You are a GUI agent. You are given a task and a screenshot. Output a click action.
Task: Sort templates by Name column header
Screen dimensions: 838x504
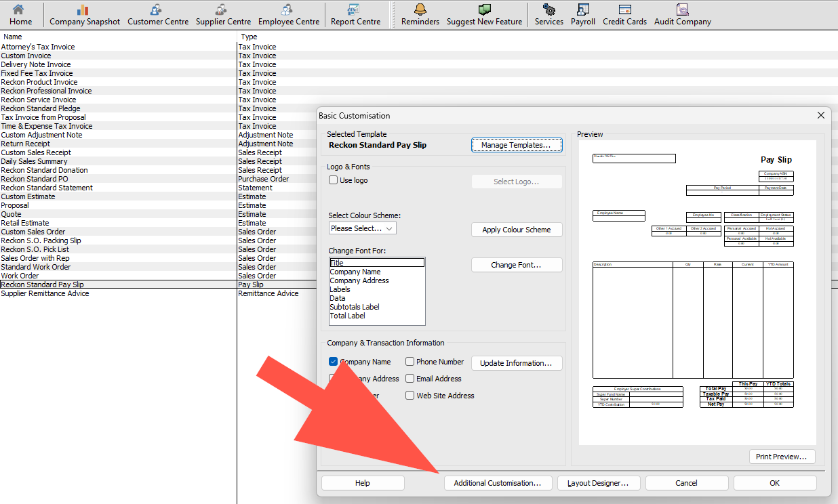(119, 37)
